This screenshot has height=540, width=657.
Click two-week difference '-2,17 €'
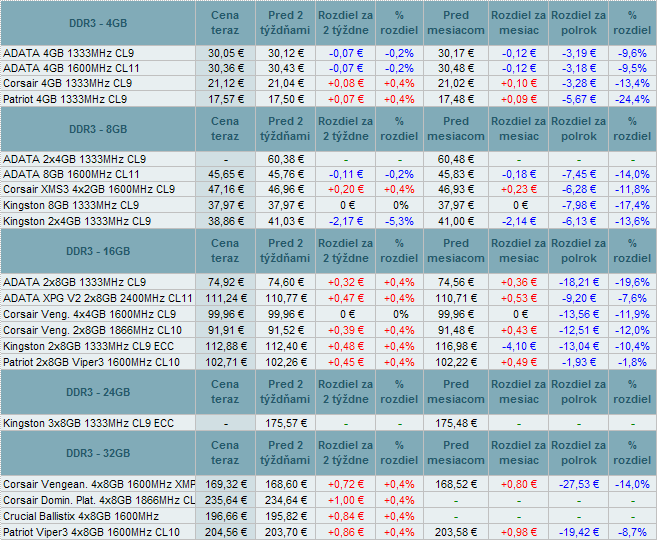346,221
